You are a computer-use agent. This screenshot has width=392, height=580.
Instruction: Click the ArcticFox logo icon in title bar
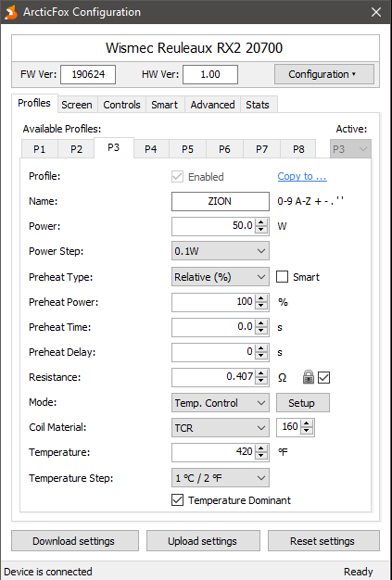pyautogui.click(x=11, y=12)
